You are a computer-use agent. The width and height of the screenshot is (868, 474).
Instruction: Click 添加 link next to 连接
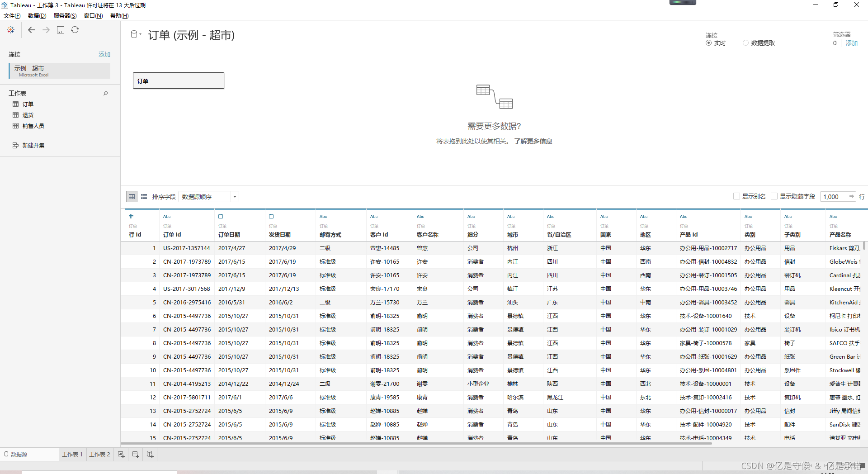(104, 54)
